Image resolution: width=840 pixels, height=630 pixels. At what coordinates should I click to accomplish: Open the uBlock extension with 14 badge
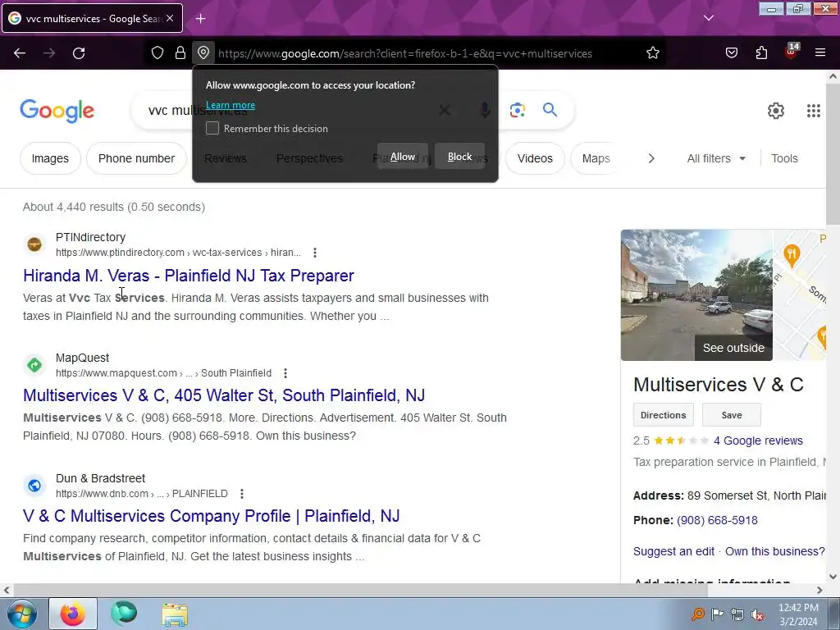792,52
